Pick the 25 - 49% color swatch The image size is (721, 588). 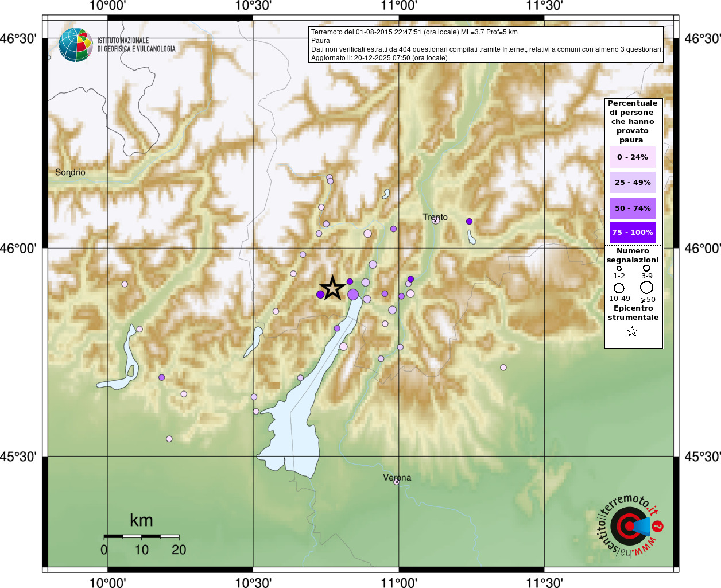tap(632, 183)
